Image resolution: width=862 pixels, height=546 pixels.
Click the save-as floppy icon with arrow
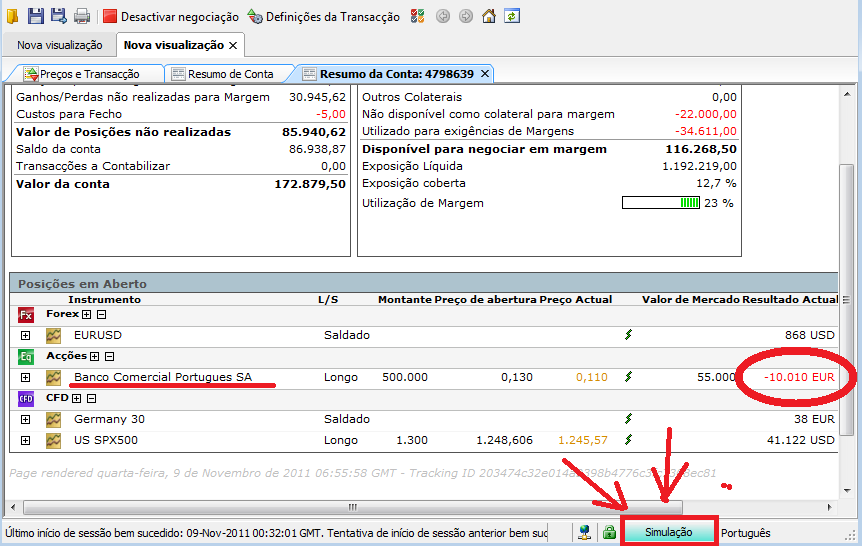58,16
